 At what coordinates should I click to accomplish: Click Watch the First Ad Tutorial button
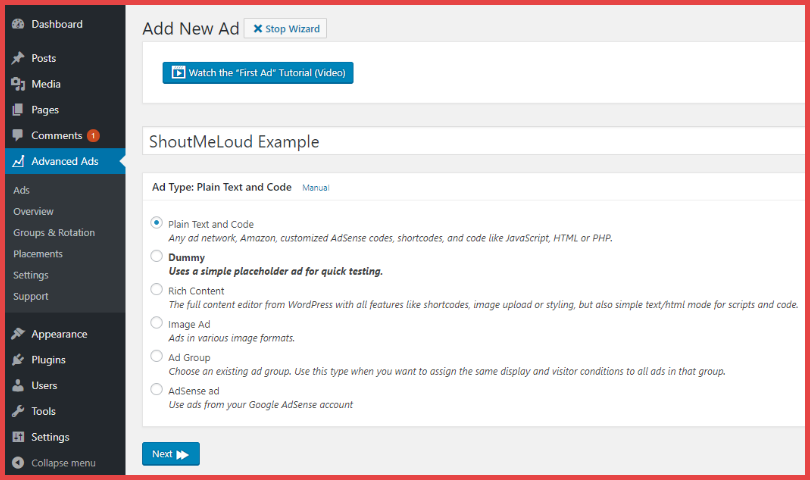pyautogui.click(x=258, y=73)
